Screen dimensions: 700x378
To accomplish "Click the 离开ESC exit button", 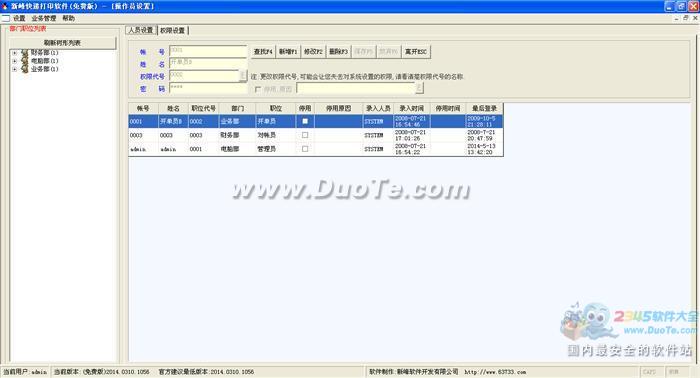I will [x=416, y=52].
